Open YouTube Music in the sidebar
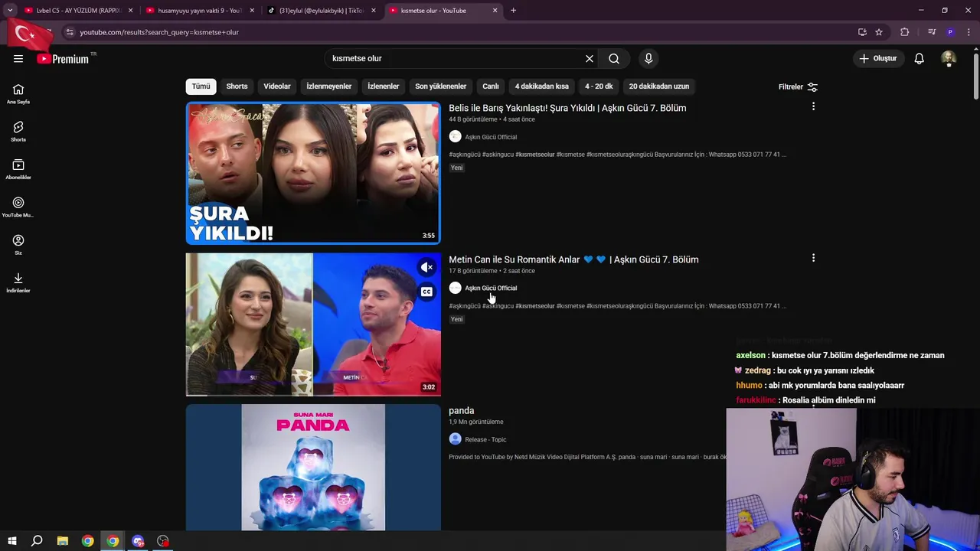This screenshot has width=980, height=551. pyautogui.click(x=18, y=207)
